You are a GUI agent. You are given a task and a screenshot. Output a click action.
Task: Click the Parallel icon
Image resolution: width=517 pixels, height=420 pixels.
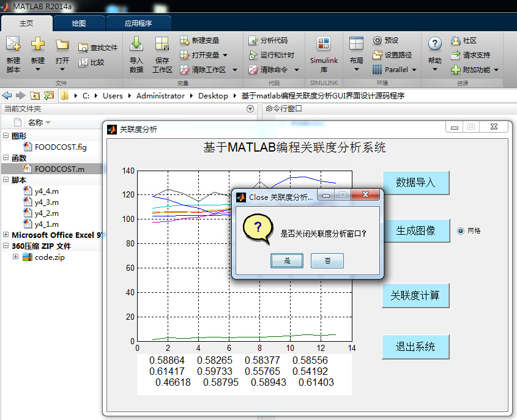click(x=378, y=70)
